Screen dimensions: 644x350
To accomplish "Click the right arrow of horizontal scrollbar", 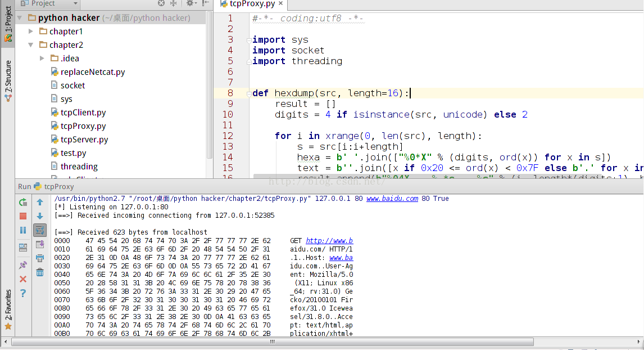I will point(638,342).
